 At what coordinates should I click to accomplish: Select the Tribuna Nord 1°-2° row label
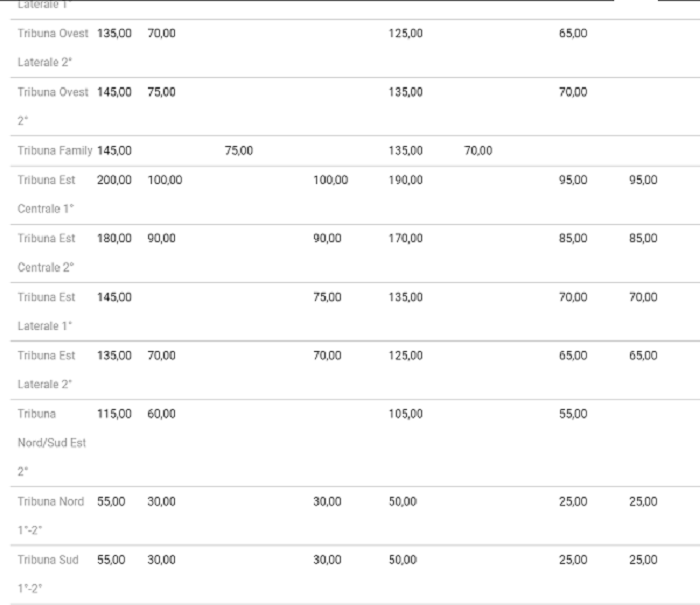pos(51,516)
